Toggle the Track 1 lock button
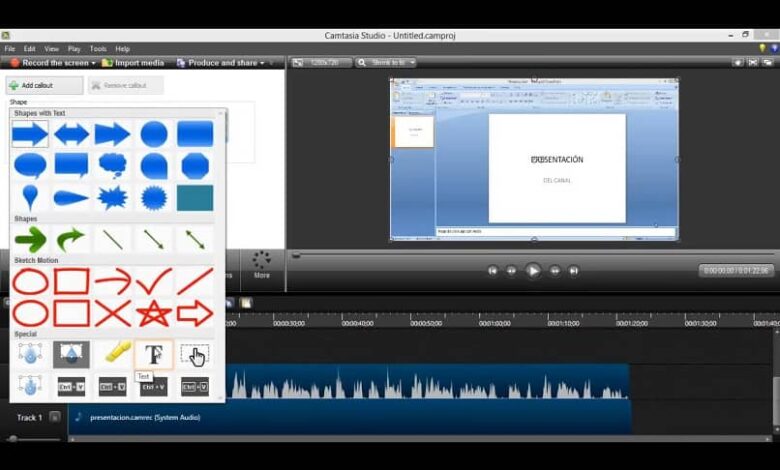The image size is (780, 470). (x=55, y=417)
